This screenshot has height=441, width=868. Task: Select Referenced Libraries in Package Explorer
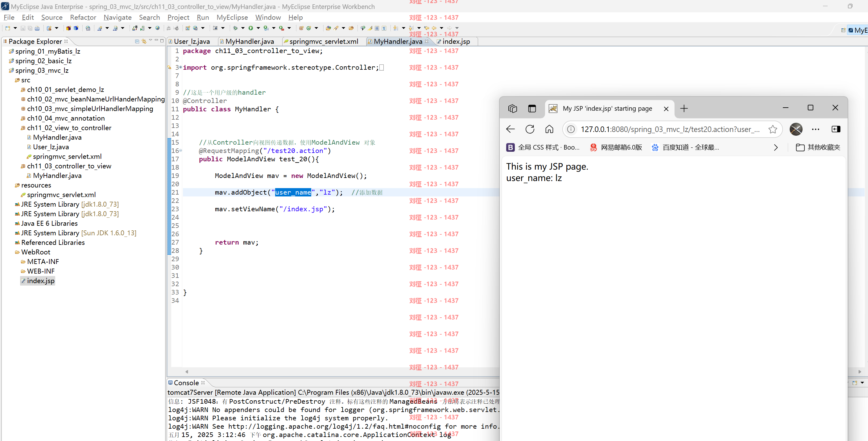coord(50,243)
